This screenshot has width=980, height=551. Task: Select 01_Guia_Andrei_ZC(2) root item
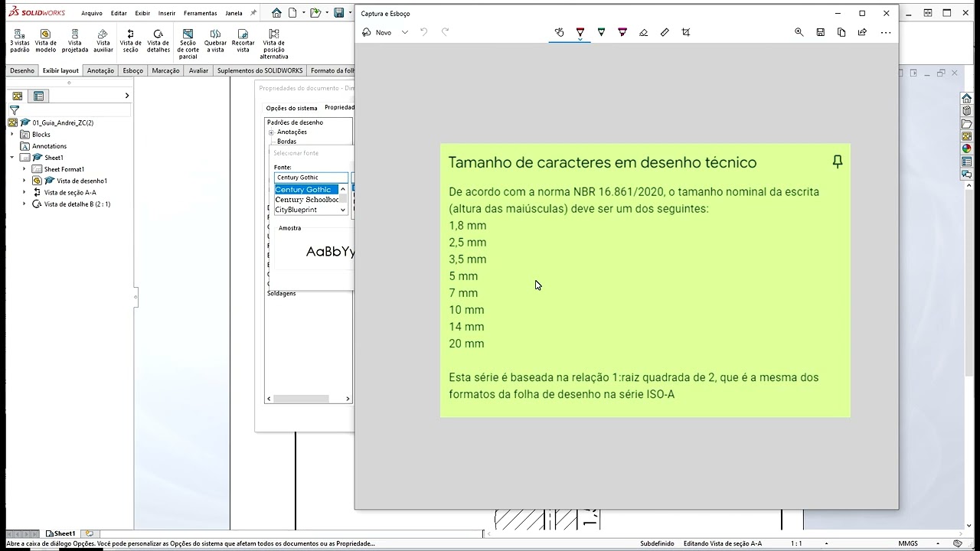coord(63,122)
